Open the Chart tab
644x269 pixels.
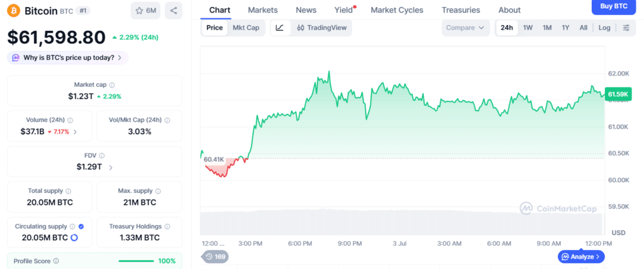(219, 10)
